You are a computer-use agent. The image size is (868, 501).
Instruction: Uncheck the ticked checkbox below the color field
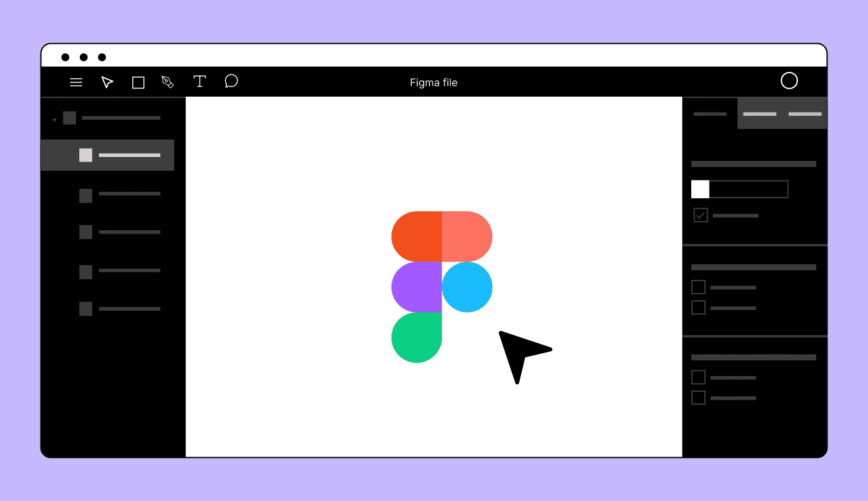click(x=701, y=215)
